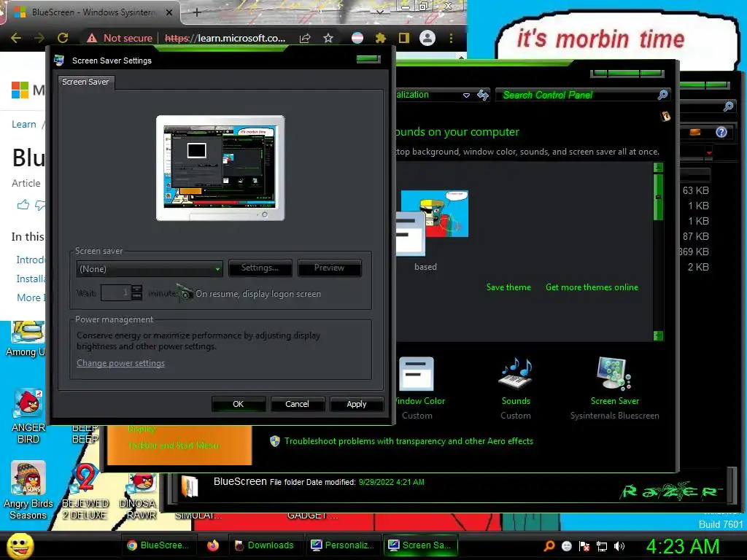
Task: Click refresh icon next to Control Panel address
Action: tap(483, 95)
